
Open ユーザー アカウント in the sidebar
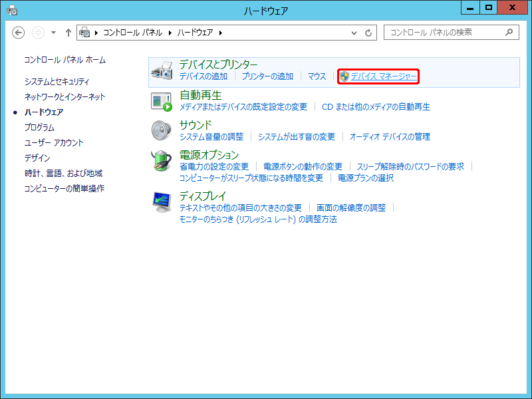click(54, 142)
